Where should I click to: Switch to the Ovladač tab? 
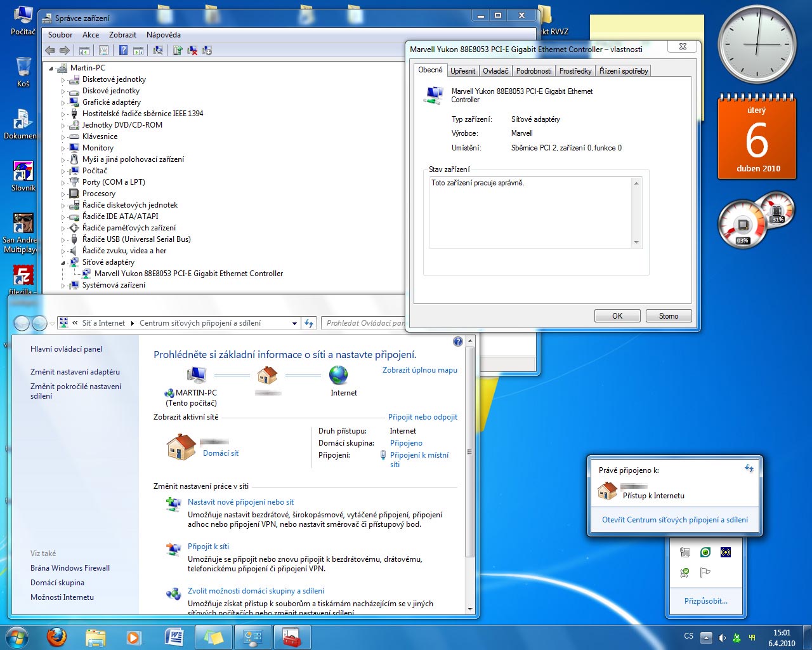pyautogui.click(x=495, y=71)
